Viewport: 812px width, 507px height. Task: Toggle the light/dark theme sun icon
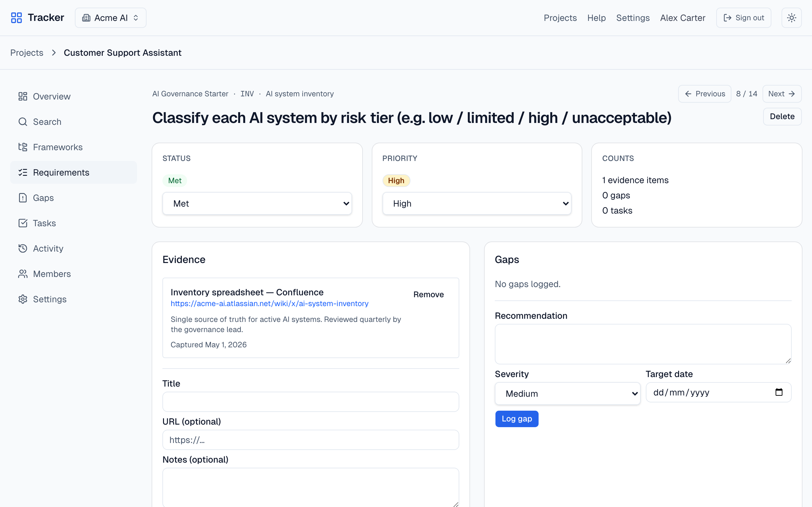791,18
